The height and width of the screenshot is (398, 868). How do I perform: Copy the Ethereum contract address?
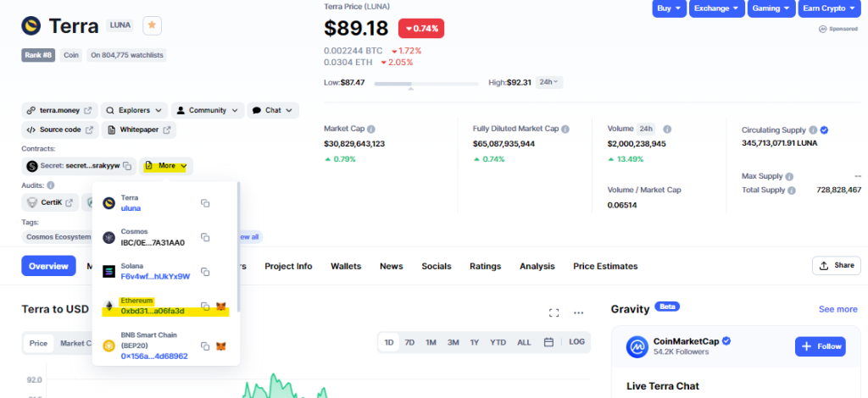tap(205, 307)
